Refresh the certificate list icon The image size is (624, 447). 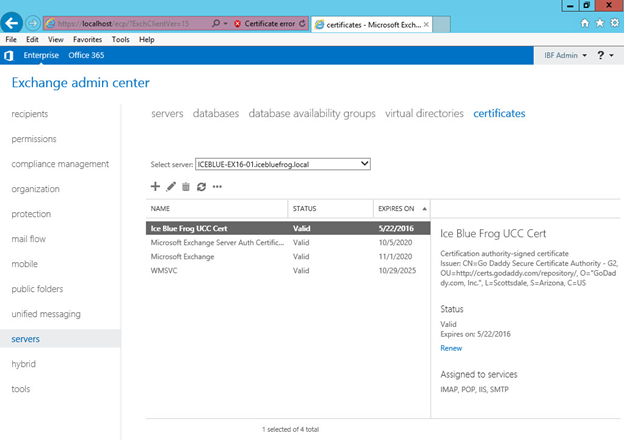201,187
